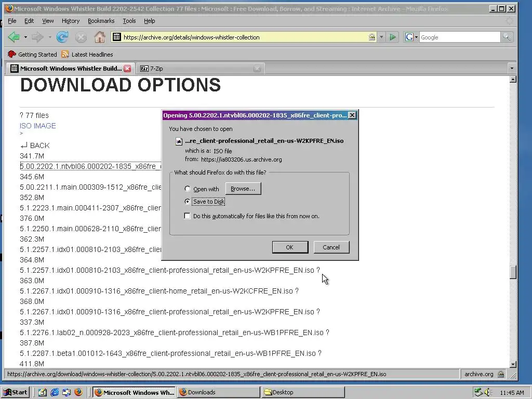Click the Firefox Back arrow button
Viewport: 532px width, 399px height.
click(x=14, y=37)
